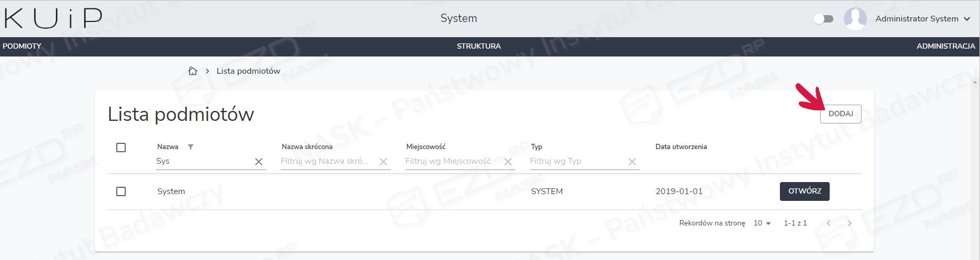The width and height of the screenshot is (980, 260).
Task: Select all rows with header checkbox
Action: [121, 148]
